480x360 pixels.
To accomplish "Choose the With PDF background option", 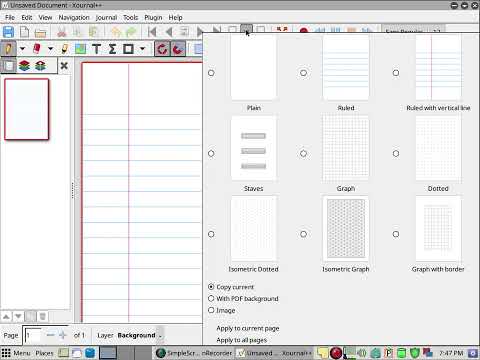I will tap(243, 298).
